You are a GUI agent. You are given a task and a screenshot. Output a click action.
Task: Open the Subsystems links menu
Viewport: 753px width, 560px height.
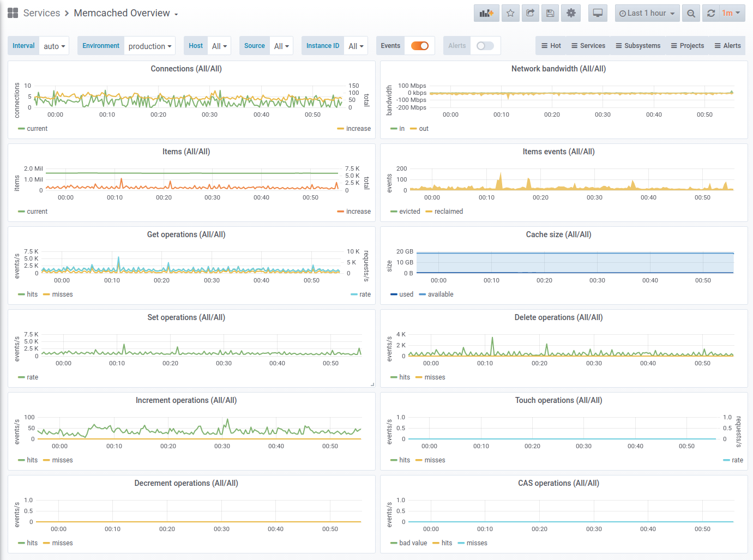click(638, 46)
